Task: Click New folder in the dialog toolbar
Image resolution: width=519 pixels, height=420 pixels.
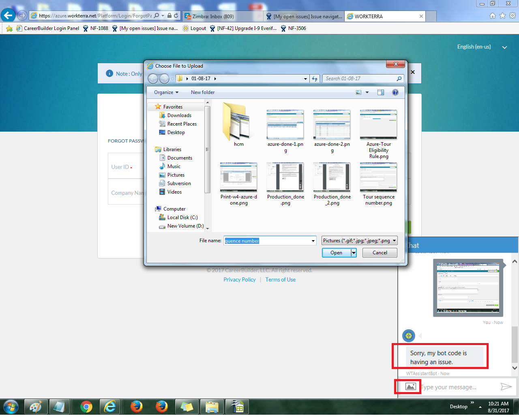Action: click(x=202, y=92)
